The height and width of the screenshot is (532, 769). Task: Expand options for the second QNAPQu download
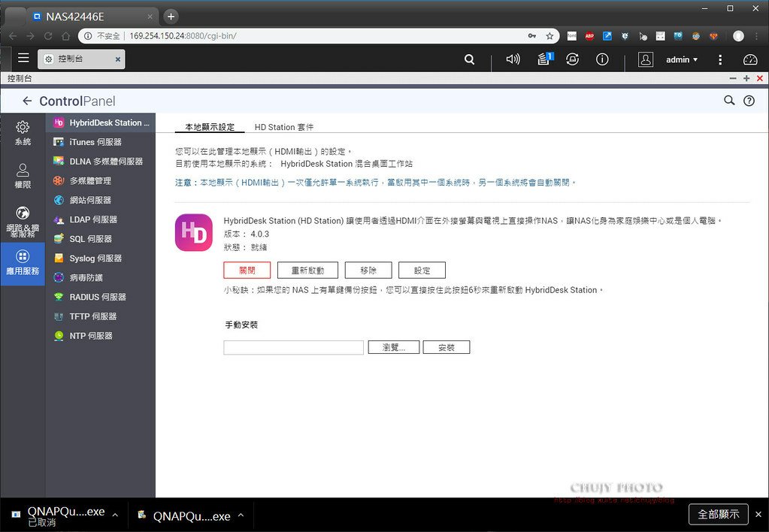click(241, 515)
